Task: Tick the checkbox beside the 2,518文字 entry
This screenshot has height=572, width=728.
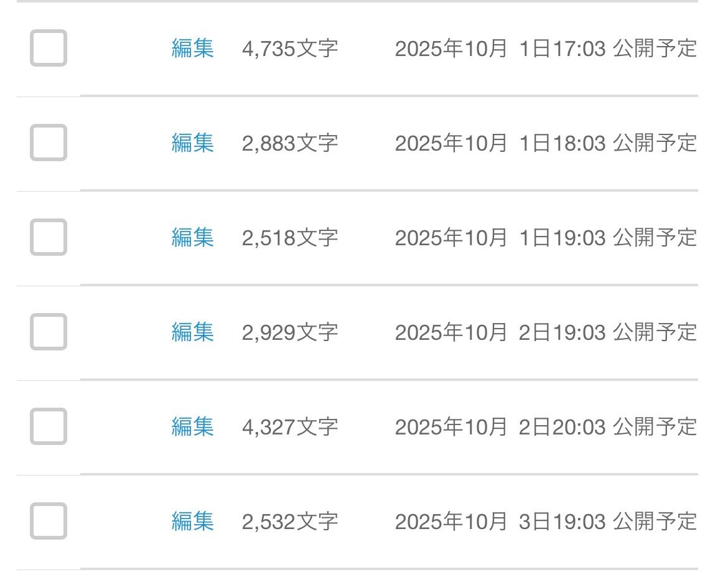Action: 49,237
